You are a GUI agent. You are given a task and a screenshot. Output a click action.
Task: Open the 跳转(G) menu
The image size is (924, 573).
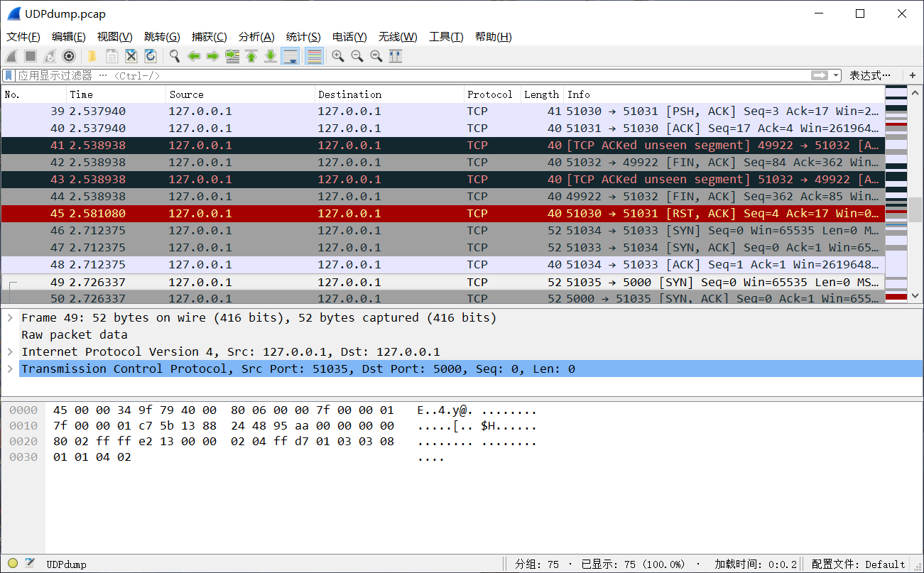click(x=162, y=37)
